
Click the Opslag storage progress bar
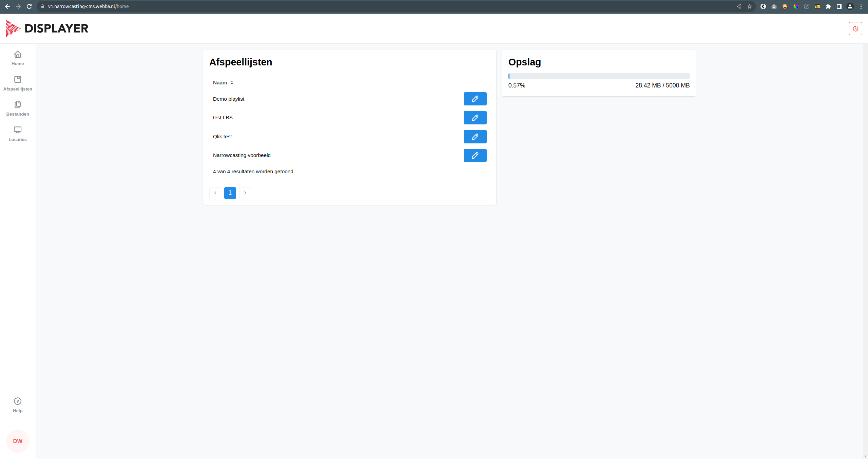(x=599, y=76)
